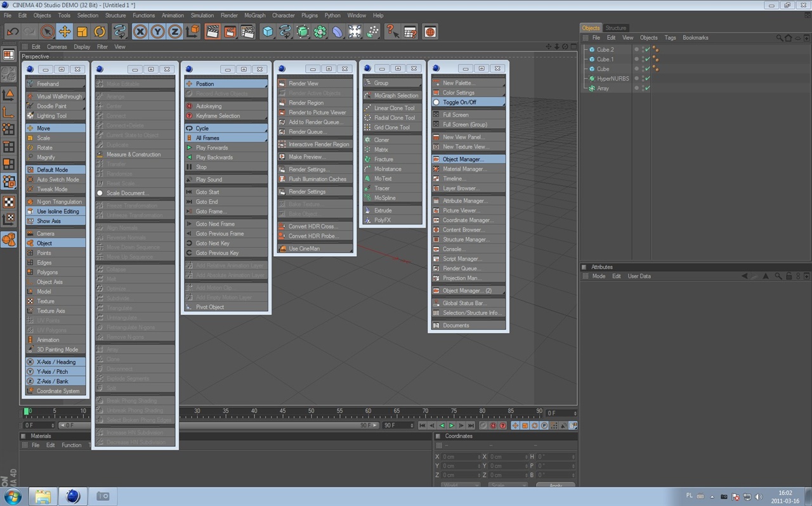Click Interactive Render Region in render palette

coord(315,145)
